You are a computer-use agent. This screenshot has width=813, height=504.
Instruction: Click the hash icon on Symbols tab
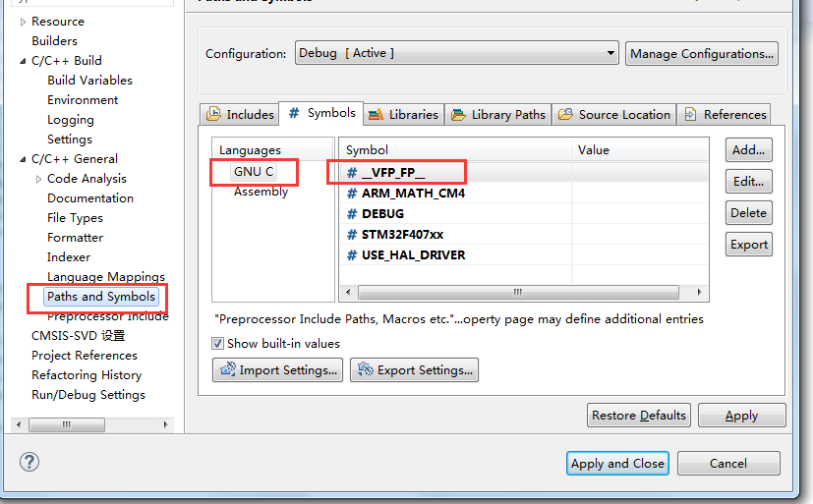coord(294,112)
